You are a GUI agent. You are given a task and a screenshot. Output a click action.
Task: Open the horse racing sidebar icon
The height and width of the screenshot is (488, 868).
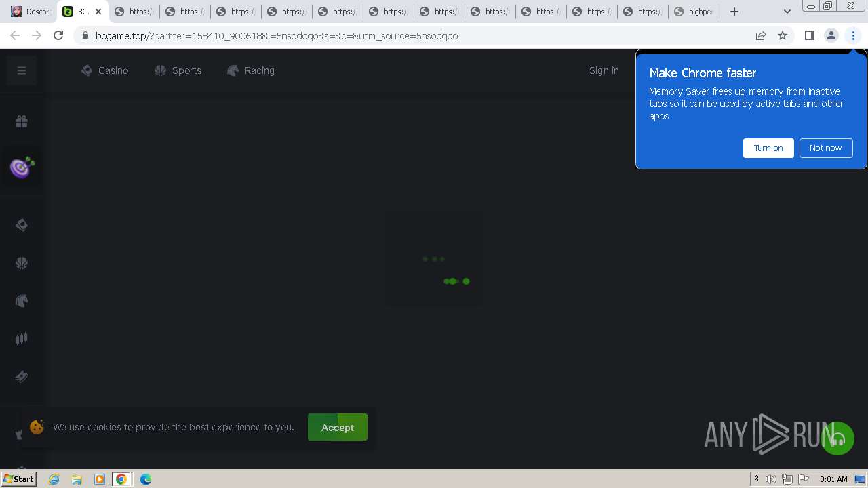pos(22,301)
